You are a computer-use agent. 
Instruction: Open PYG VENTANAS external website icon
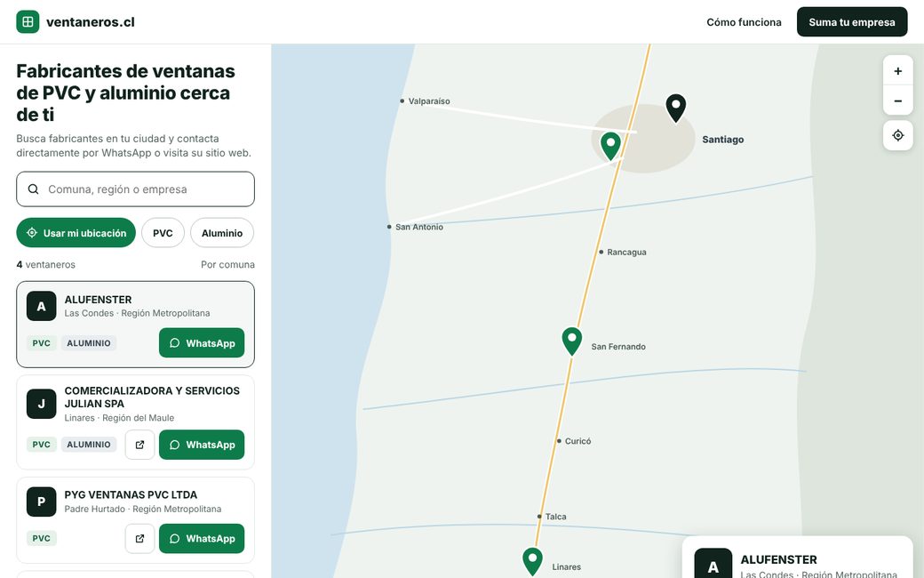pyautogui.click(x=139, y=539)
